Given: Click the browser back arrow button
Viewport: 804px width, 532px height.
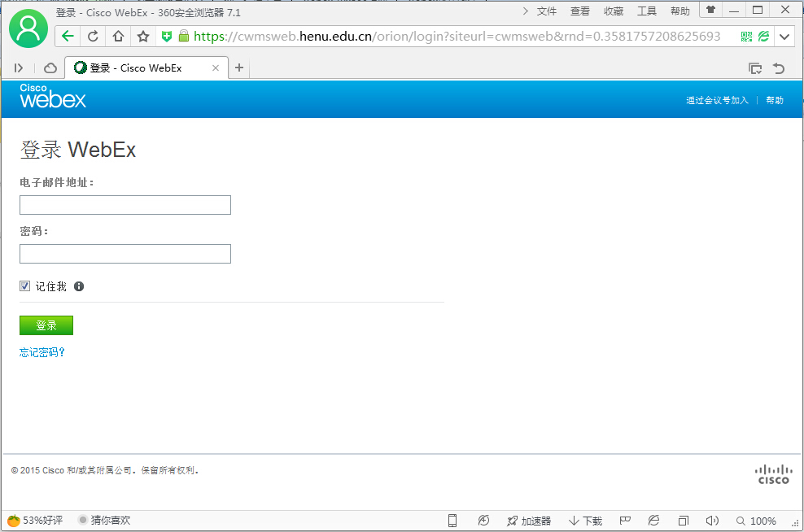Looking at the screenshot, I should point(68,36).
